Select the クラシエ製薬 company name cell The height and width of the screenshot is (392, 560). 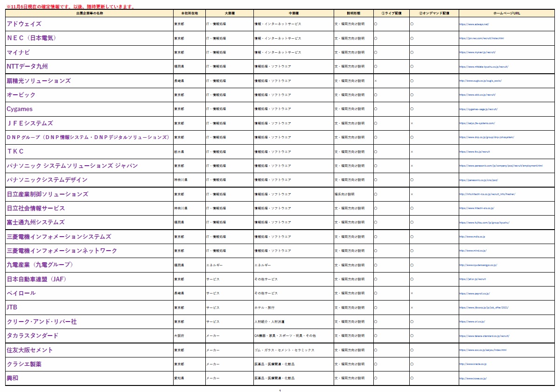(x=90, y=364)
